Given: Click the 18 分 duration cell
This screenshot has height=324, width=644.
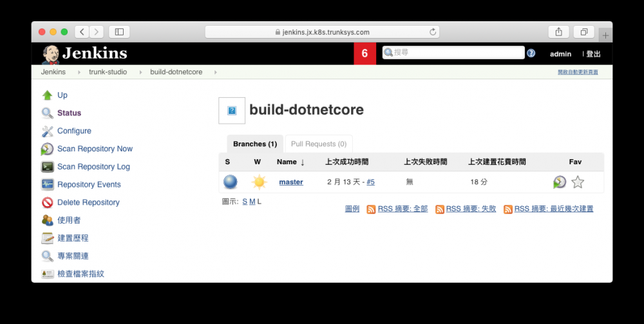Looking at the screenshot, I should (x=479, y=182).
